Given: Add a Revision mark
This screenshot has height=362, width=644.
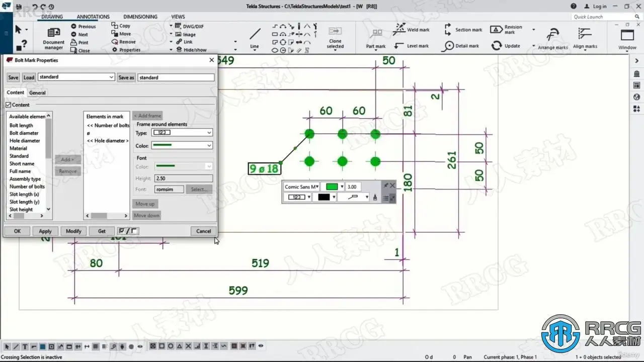Looking at the screenshot, I should click(x=507, y=30).
